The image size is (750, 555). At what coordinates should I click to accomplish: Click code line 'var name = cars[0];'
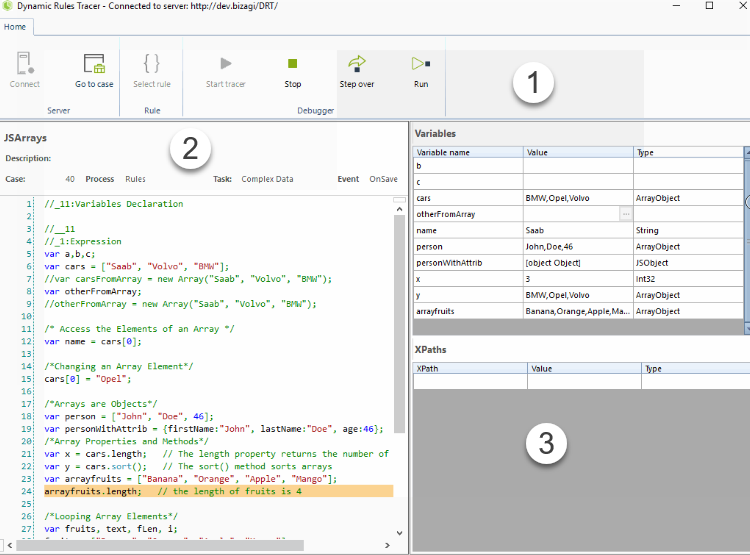point(93,341)
